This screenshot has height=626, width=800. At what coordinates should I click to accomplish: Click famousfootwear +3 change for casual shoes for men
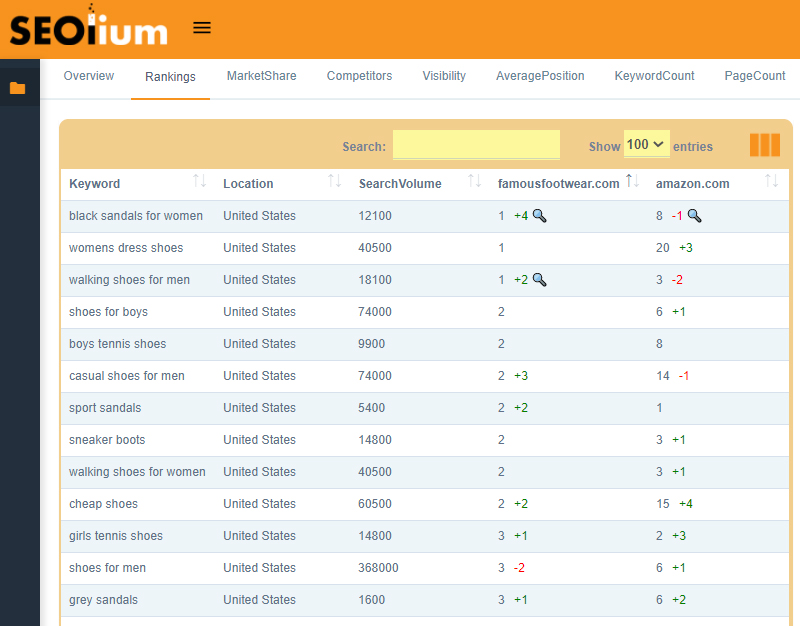click(521, 376)
